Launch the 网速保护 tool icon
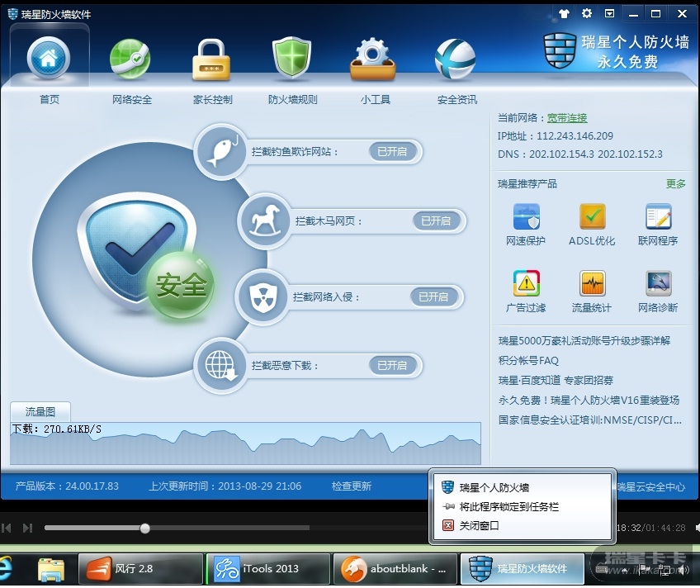 [526, 216]
